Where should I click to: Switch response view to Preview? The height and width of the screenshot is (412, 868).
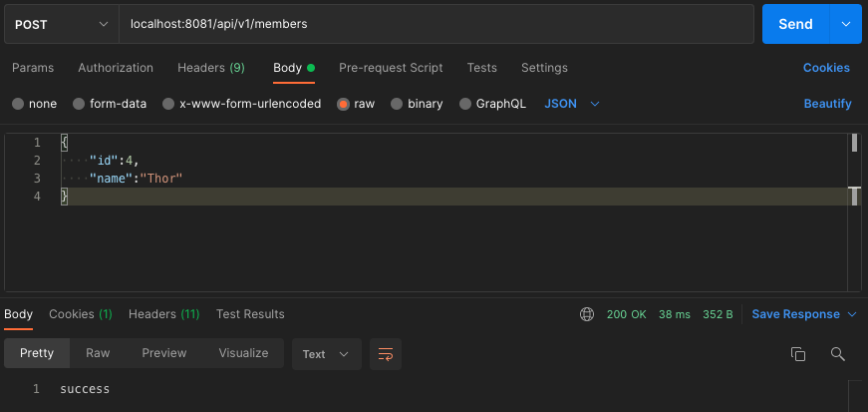pyautogui.click(x=163, y=353)
